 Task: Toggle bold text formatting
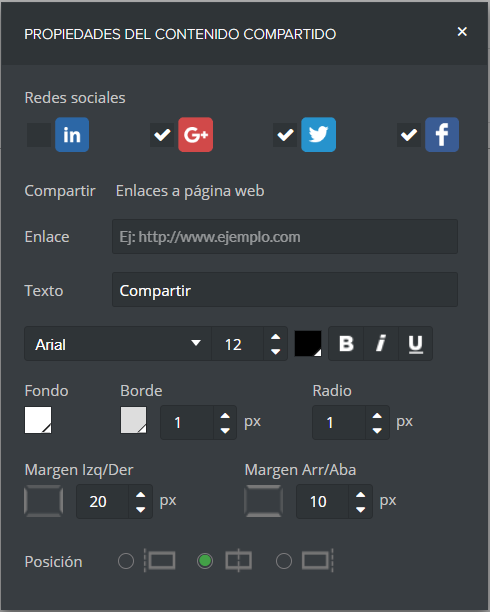346,344
